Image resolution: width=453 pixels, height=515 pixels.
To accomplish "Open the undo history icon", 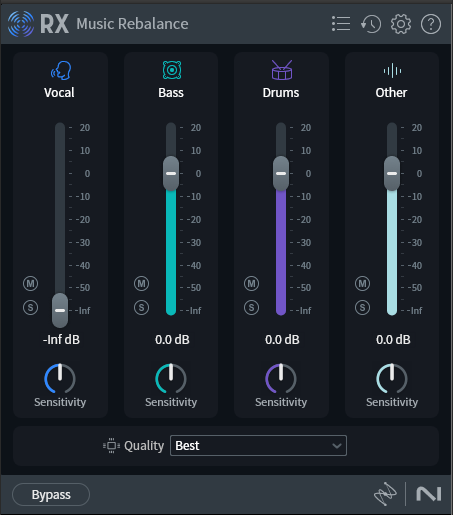I will (x=371, y=24).
